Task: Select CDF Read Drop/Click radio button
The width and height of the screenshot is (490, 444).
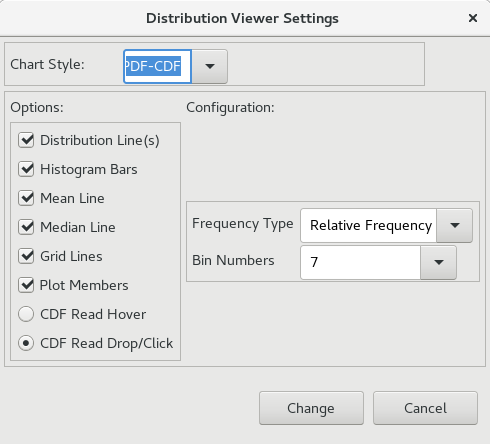Action: coord(26,343)
